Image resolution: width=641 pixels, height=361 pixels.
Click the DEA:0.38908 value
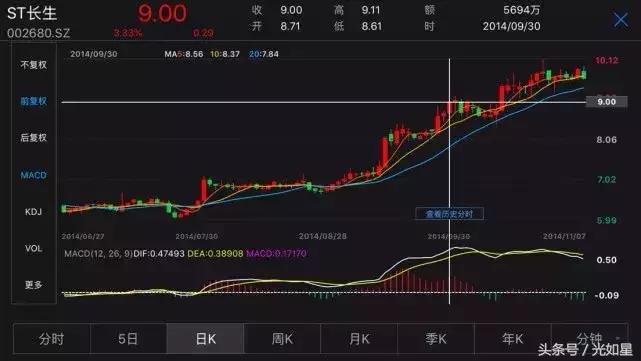click(215, 253)
